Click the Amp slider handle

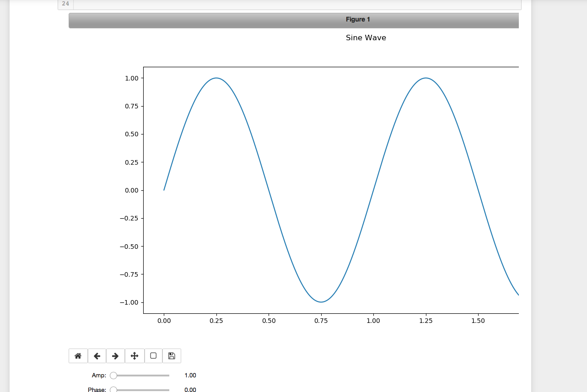113,375
